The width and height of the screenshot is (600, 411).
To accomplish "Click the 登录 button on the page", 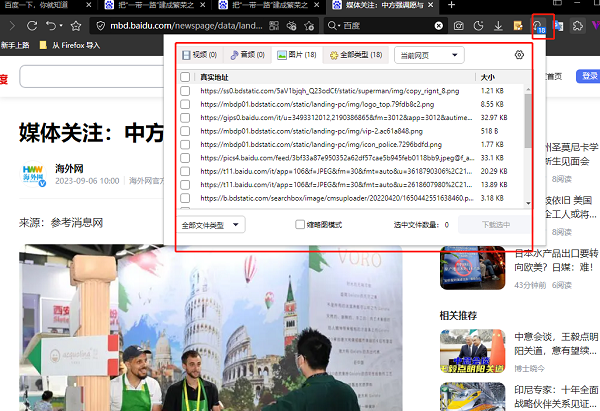I will tap(589, 76).
